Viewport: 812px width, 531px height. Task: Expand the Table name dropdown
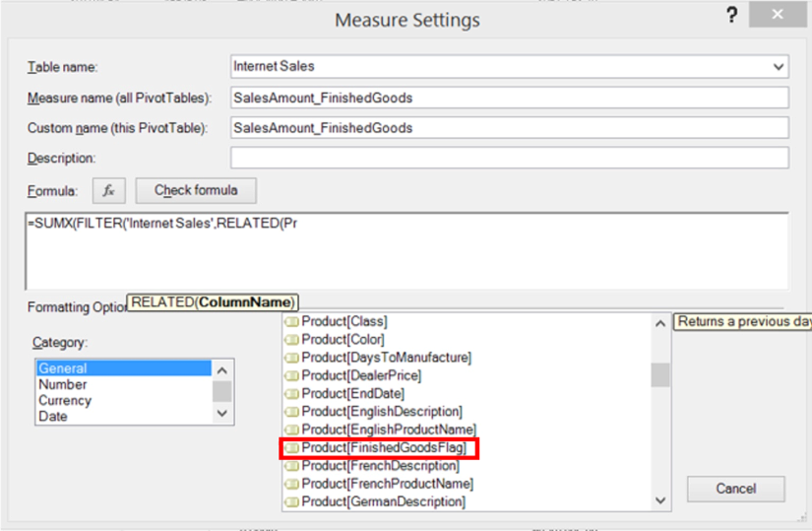(x=779, y=67)
